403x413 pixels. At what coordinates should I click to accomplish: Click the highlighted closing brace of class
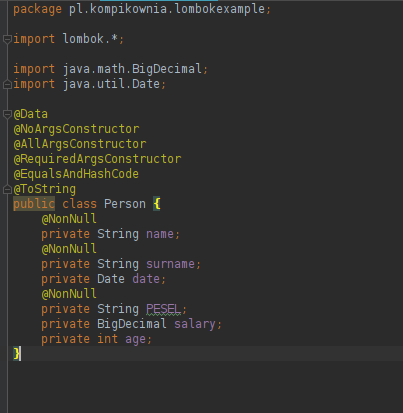click(x=16, y=353)
